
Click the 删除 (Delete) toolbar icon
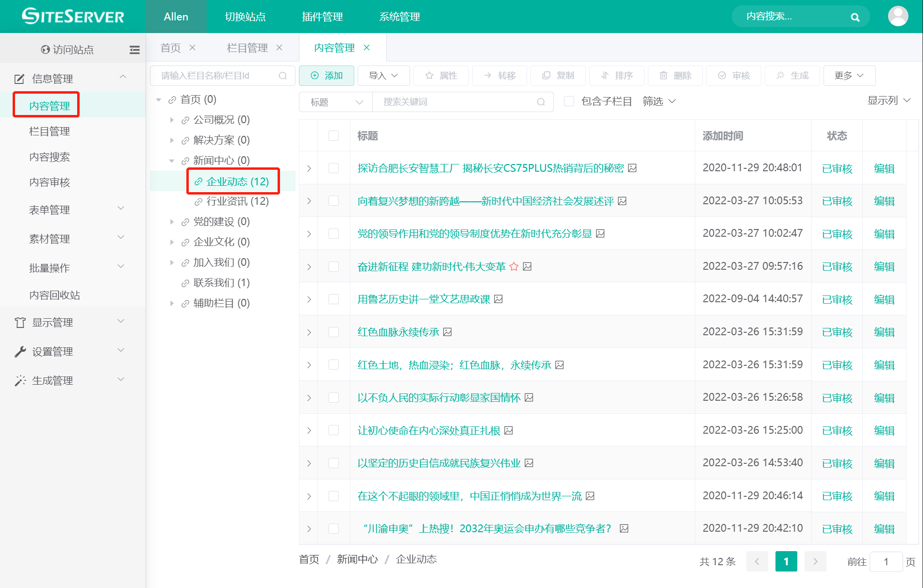pos(675,76)
